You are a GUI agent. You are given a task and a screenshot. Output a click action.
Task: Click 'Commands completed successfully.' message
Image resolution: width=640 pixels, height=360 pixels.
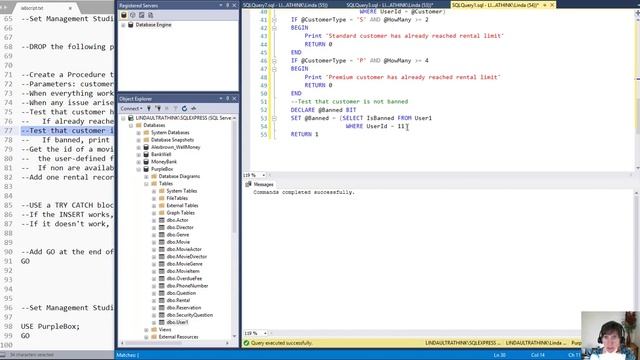pyautogui.click(x=304, y=192)
